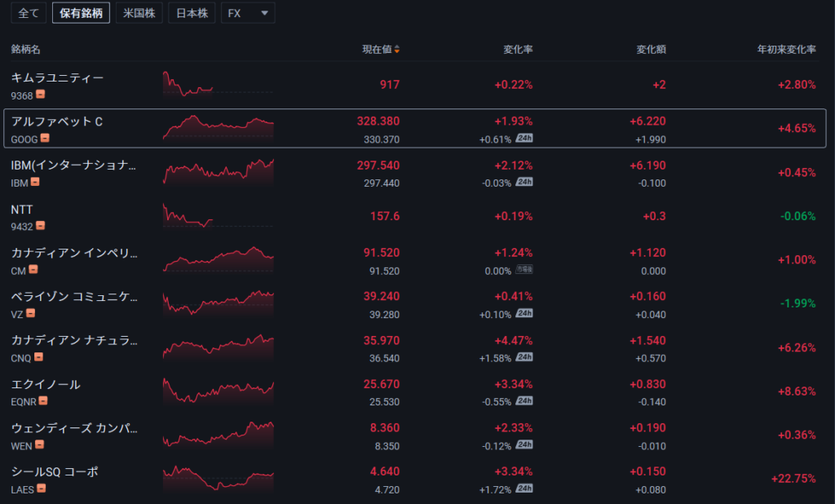This screenshot has height=504, width=835.
Task: Open the FX dropdown filter
Action: (248, 13)
